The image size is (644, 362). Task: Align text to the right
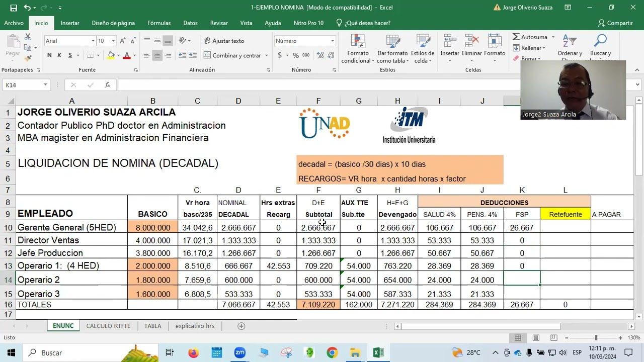click(x=168, y=55)
